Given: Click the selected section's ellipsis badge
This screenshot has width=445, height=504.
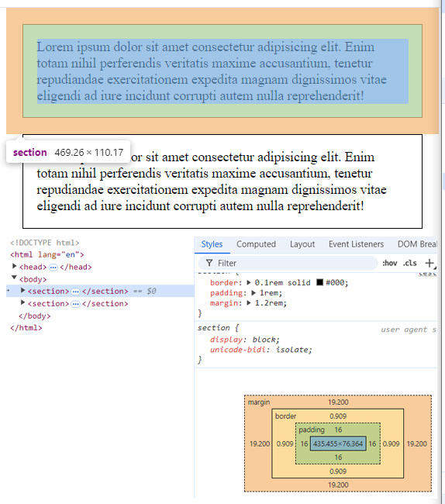Looking at the screenshot, I should 75,292.
